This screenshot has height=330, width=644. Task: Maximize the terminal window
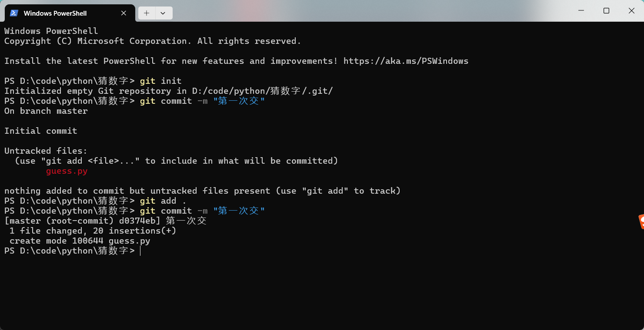tap(606, 11)
